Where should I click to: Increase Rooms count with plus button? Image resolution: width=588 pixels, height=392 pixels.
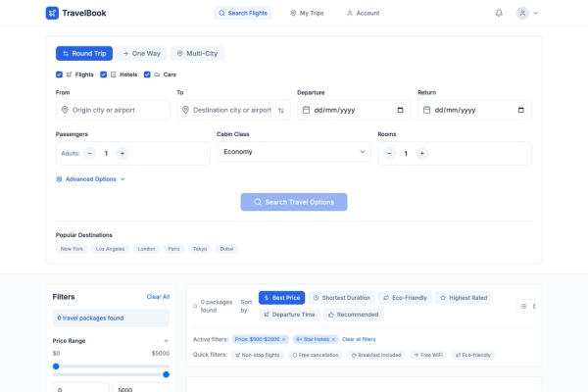point(421,154)
